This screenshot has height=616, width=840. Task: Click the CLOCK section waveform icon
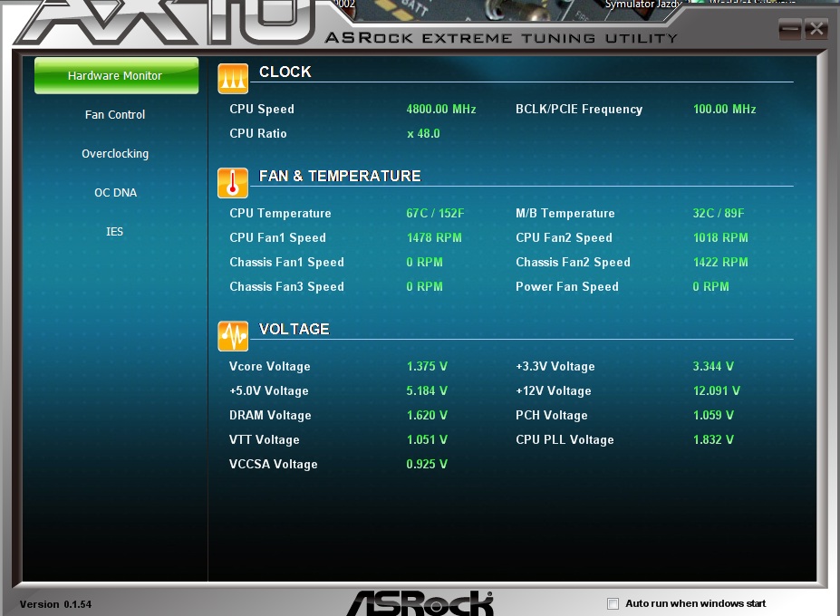(x=233, y=79)
